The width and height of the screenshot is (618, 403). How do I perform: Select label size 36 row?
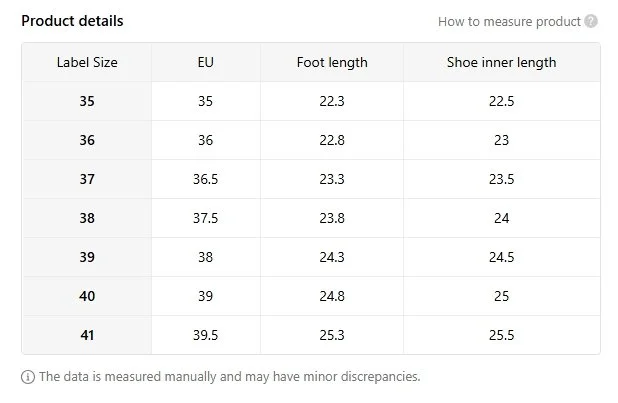click(x=87, y=140)
